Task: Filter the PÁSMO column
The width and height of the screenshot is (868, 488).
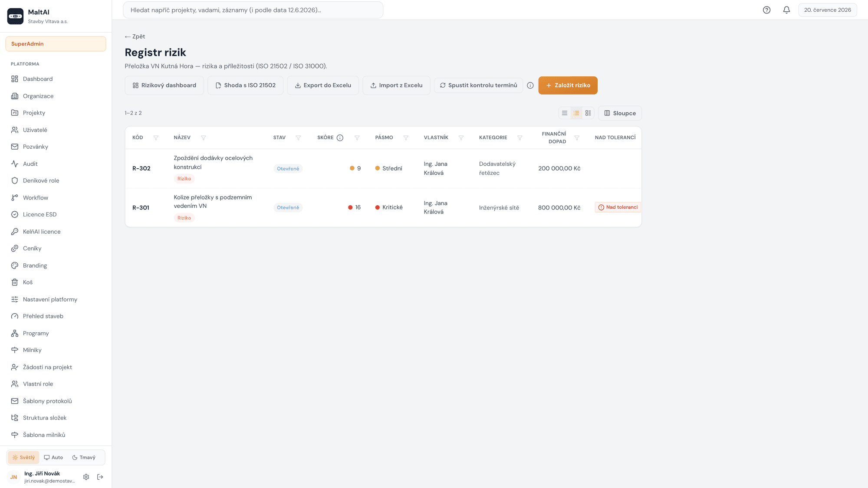Action: (406, 138)
